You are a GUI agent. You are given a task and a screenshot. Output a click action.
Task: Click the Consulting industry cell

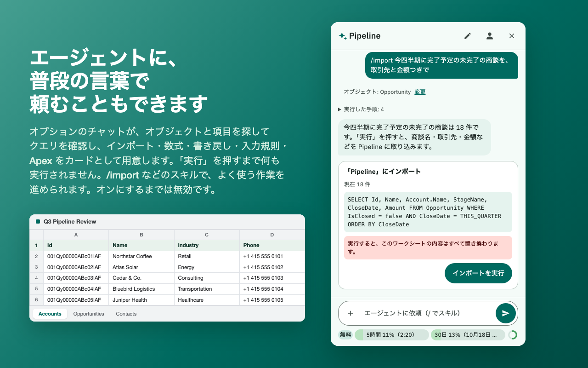(x=207, y=278)
